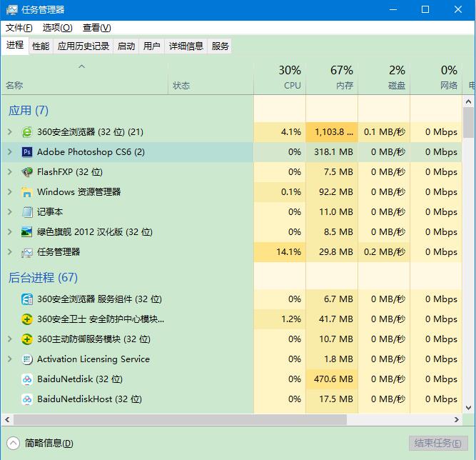Click the 41.7 MB memory cell

[x=332, y=319]
